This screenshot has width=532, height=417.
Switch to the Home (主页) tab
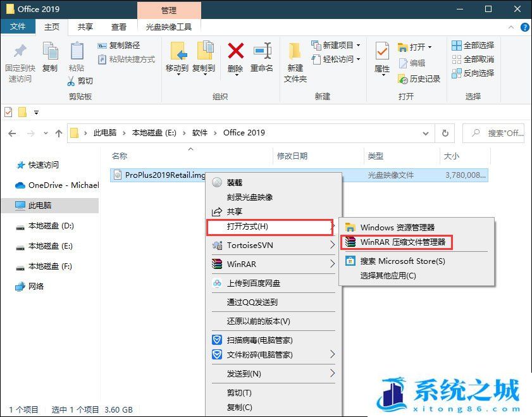[x=52, y=27]
